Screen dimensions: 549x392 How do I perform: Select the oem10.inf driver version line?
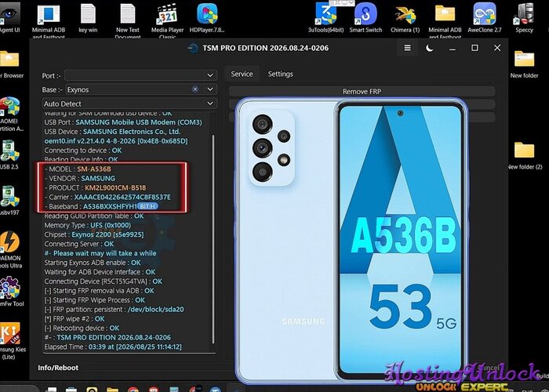pyautogui.click(x=116, y=141)
